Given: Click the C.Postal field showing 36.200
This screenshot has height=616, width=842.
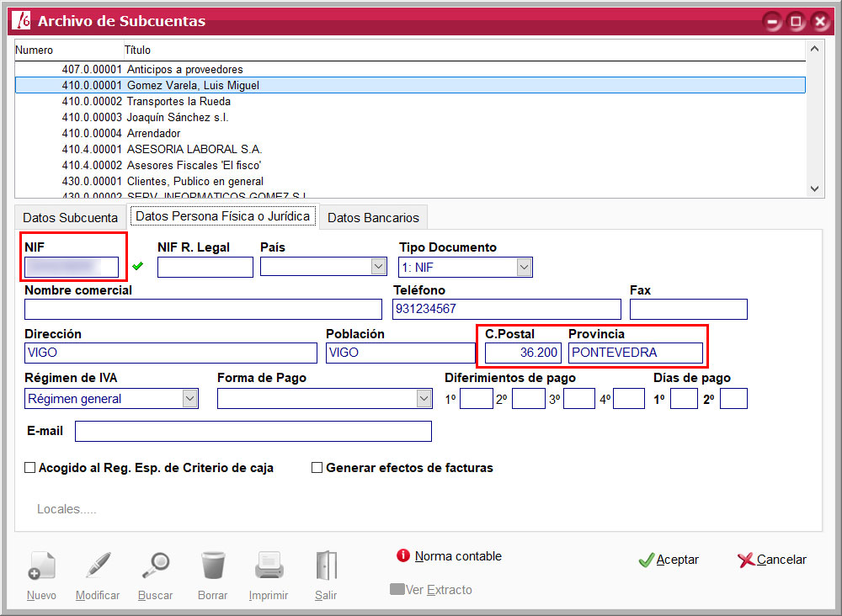Looking at the screenshot, I should click(x=523, y=353).
